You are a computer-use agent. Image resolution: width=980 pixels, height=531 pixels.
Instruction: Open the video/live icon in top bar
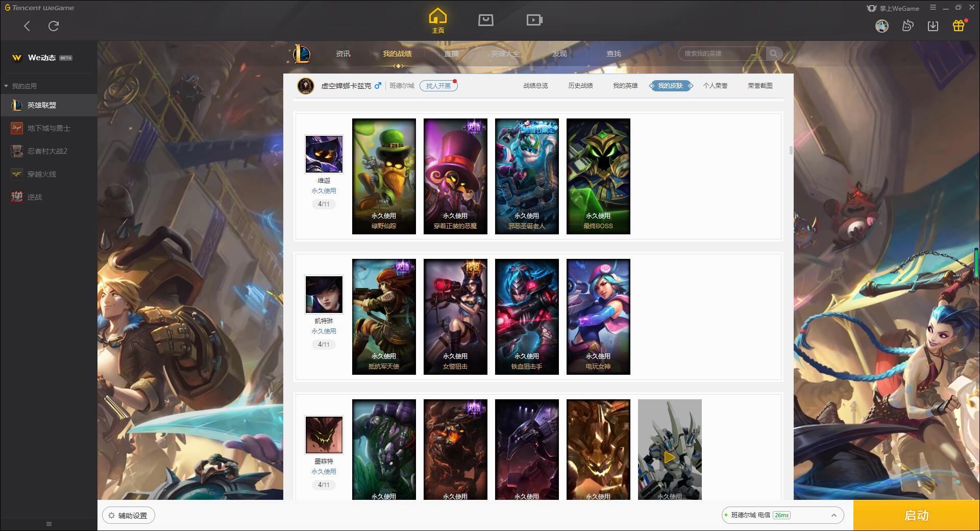pyautogui.click(x=534, y=20)
